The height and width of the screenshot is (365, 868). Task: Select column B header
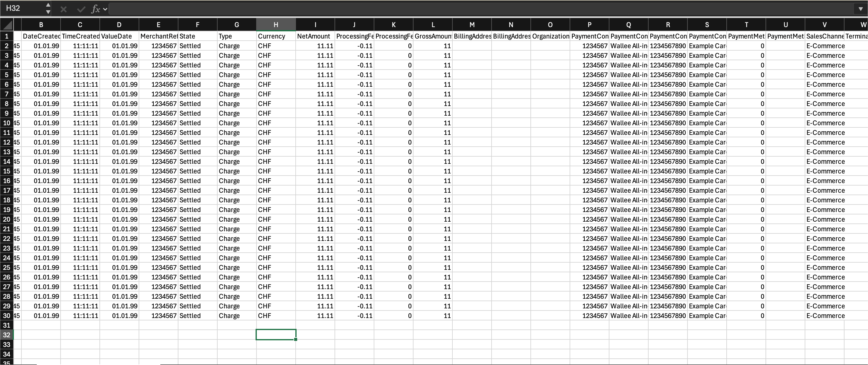pyautogui.click(x=41, y=25)
